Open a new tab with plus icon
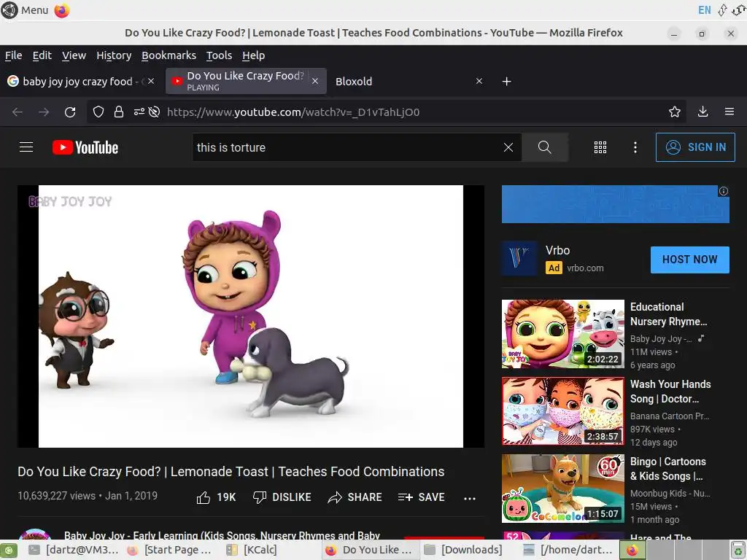Image resolution: width=747 pixels, height=560 pixels. (506, 82)
